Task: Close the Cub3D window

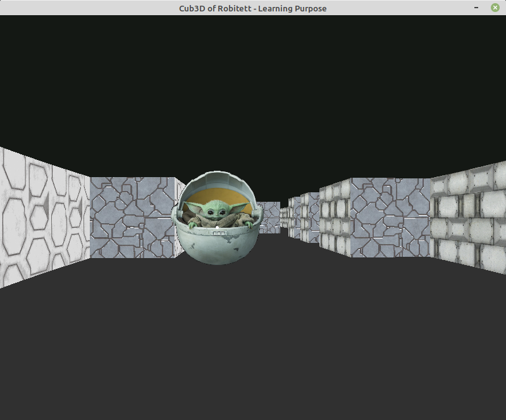Action: click(495, 8)
